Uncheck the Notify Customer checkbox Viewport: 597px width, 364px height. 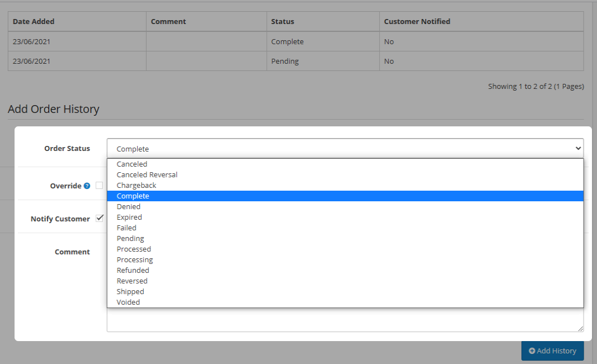[100, 218]
